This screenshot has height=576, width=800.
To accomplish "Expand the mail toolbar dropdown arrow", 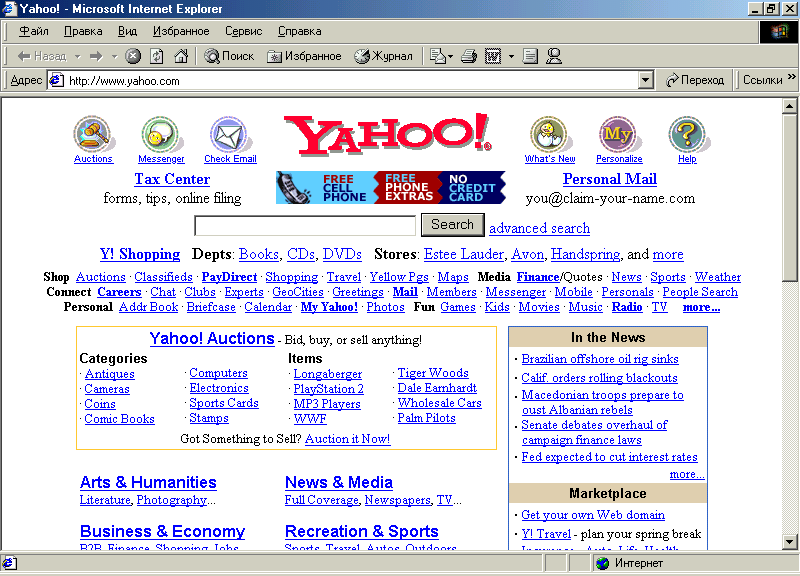I will (451, 56).
